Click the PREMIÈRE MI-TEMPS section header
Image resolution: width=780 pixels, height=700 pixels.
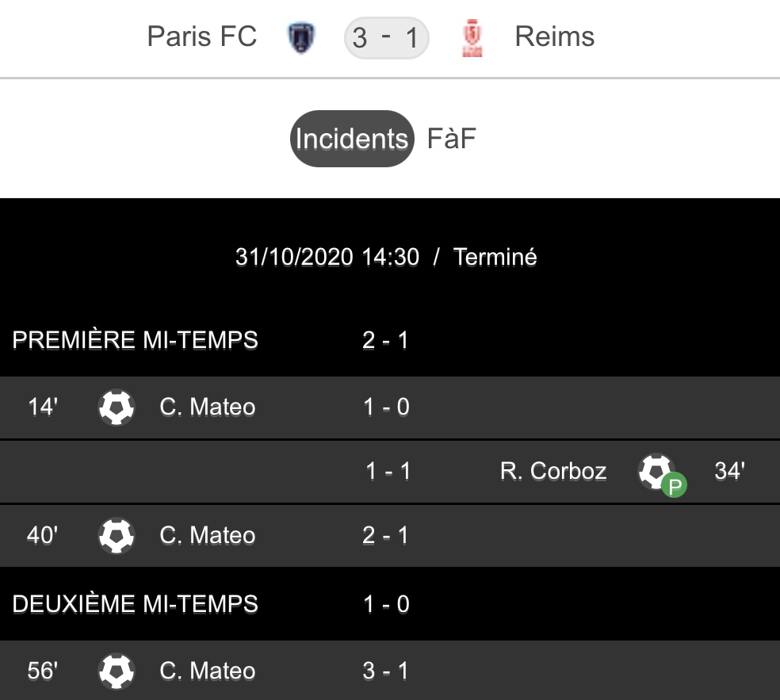136,340
